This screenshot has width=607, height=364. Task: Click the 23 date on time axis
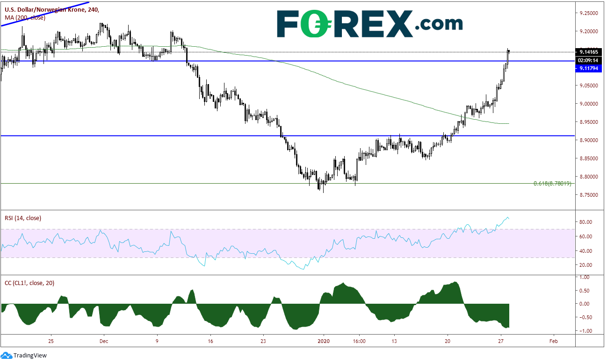point(263,340)
